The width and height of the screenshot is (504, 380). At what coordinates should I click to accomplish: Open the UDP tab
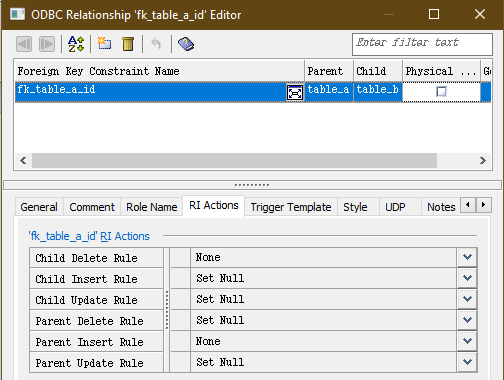395,207
